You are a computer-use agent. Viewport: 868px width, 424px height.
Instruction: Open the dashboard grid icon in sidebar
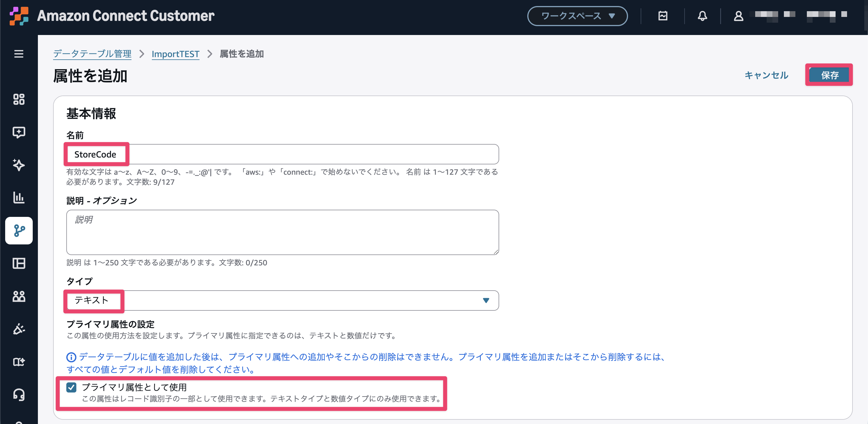[x=19, y=99]
